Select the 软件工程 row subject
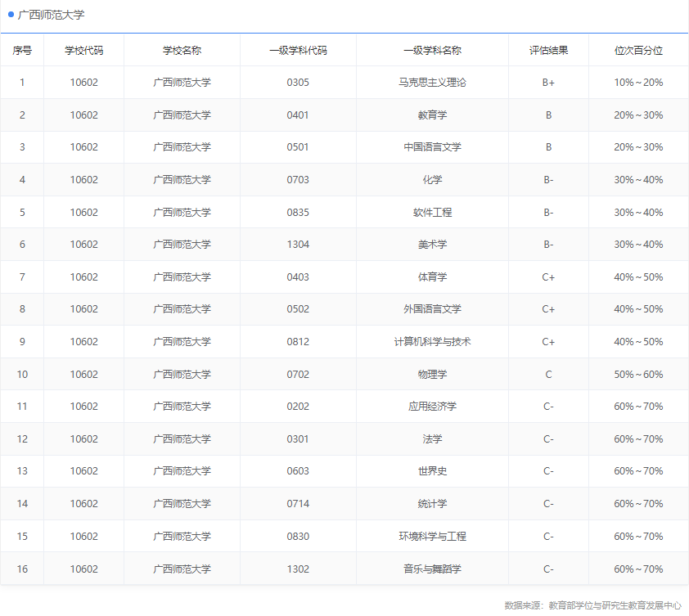The height and width of the screenshot is (616, 689). click(432, 213)
